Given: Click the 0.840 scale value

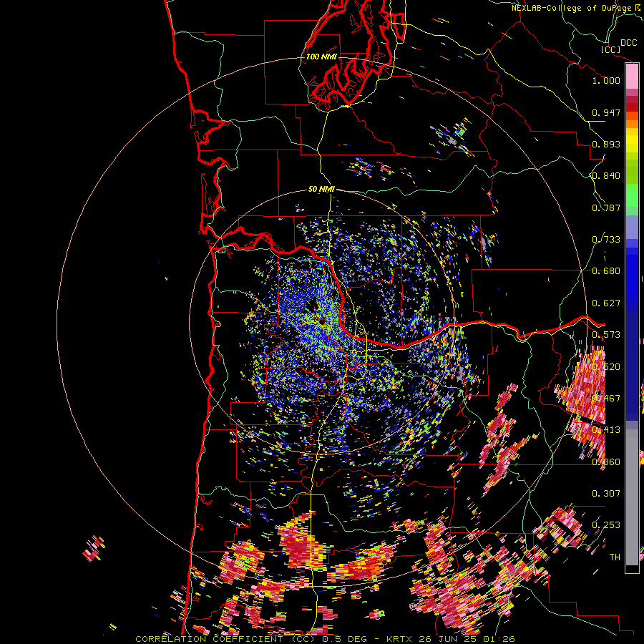Looking at the screenshot, I should [x=606, y=176].
